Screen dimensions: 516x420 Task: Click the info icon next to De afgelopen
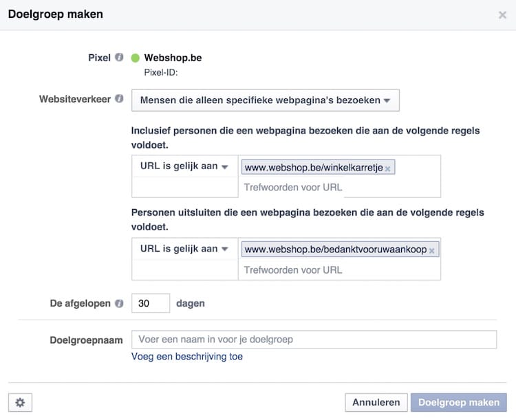point(119,303)
